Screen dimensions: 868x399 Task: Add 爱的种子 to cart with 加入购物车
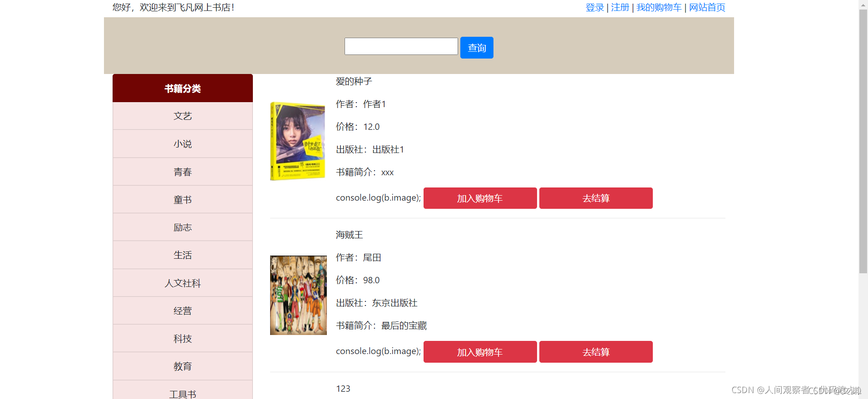(480, 198)
